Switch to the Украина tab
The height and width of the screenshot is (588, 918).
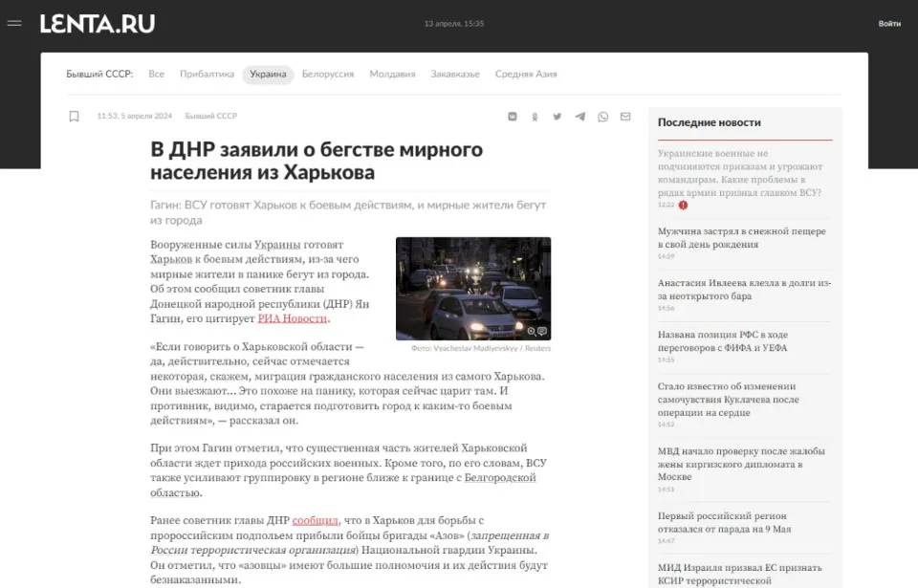coord(267,74)
